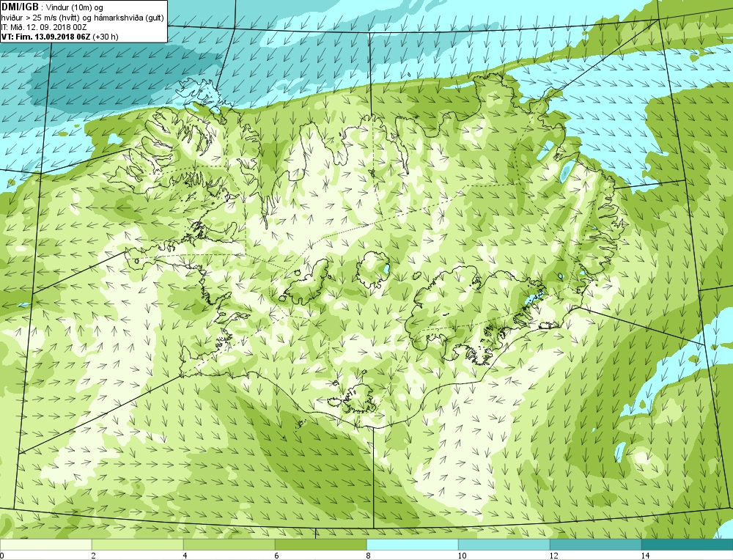This screenshot has height=560, width=733.
Task: Click the 'DMI/IGB' title text
Action: pyautogui.click(x=20, y=7)
